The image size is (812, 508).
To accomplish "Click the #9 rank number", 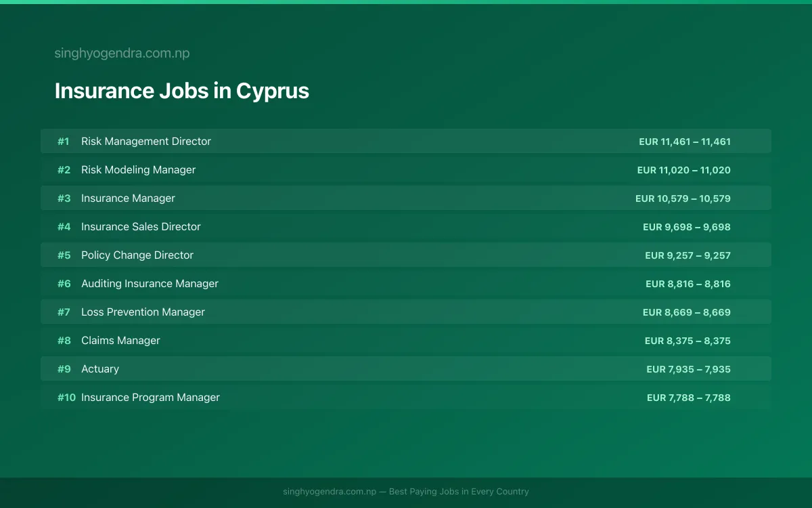I will tap(64, 369).
